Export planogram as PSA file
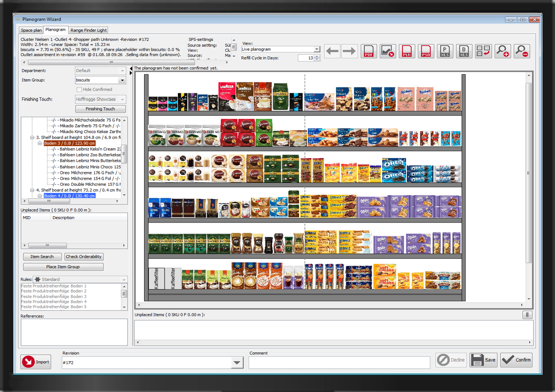The height and width of the screenshot is (392, 555). tap(426, 51)
